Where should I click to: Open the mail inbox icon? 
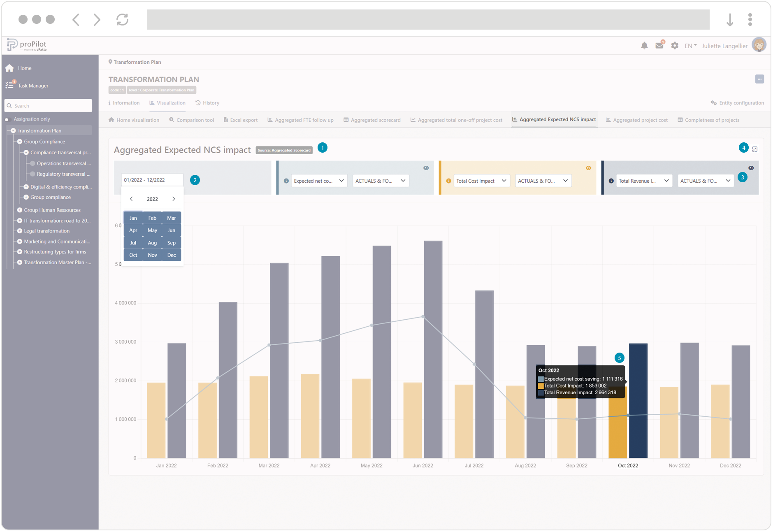point(659,45)
